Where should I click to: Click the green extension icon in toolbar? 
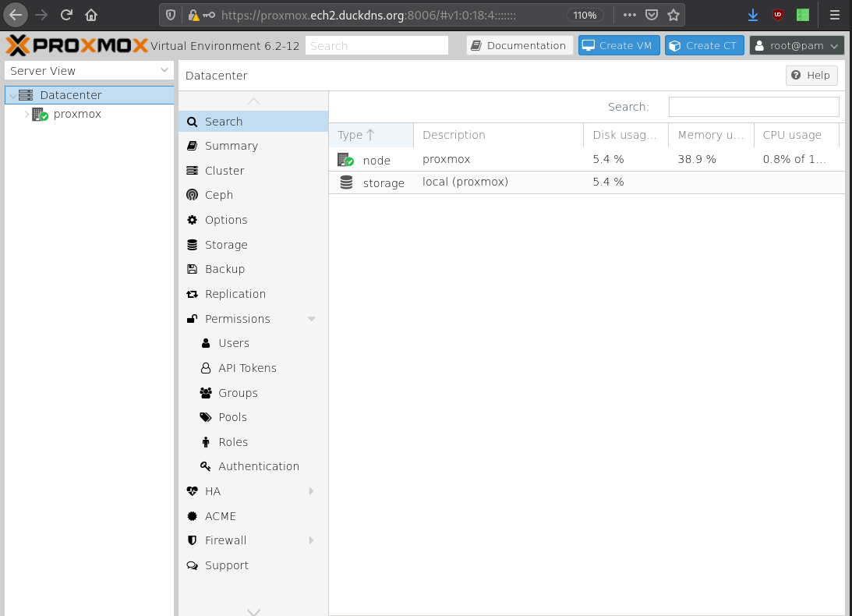(x=803, y=16)
